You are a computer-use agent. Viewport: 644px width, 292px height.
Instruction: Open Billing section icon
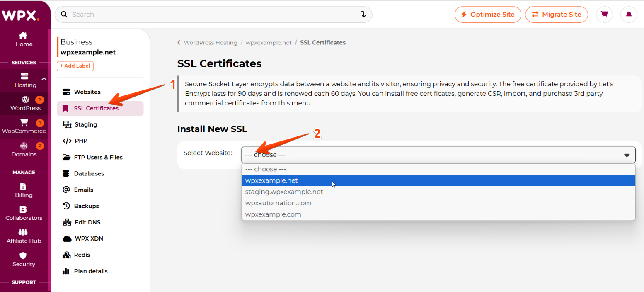pos(24,187)
